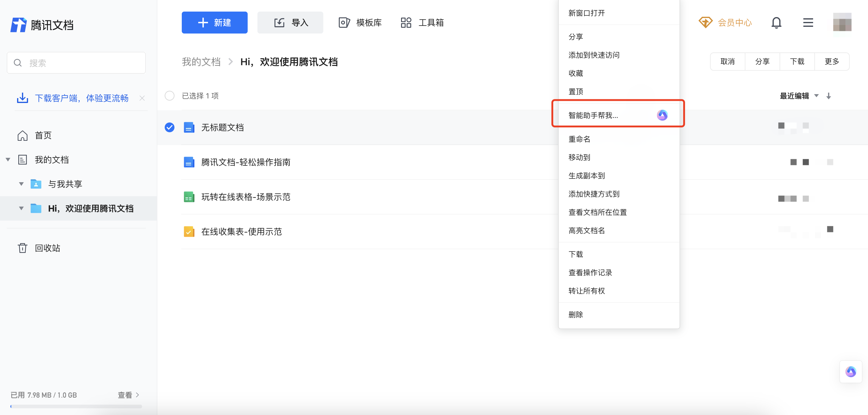Click the 会员中心 diamond icon
This screenshot has width=868, height=415.
pyautogui.click(x=705, y=23)
